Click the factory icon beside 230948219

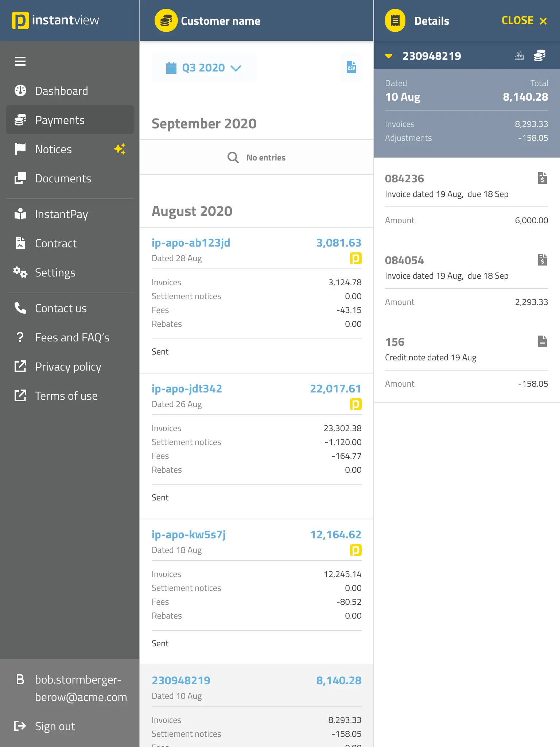[519, 56]
